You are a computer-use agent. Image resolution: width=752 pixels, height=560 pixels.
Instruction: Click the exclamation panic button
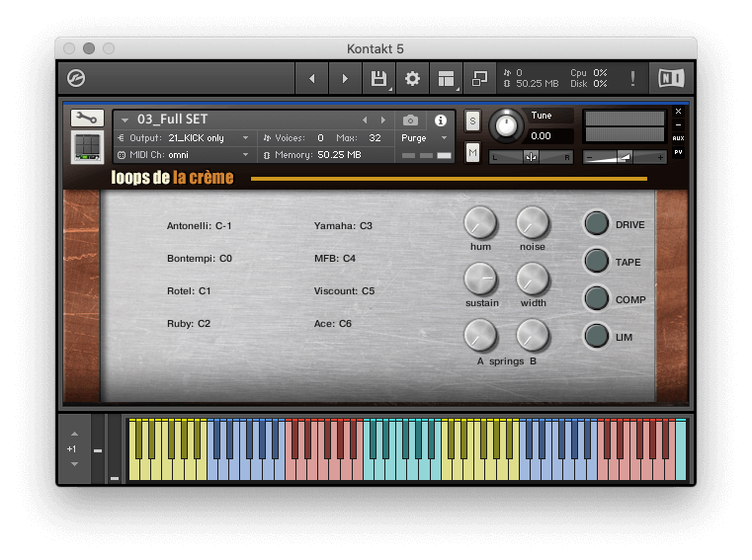click(x=632, y=78)
